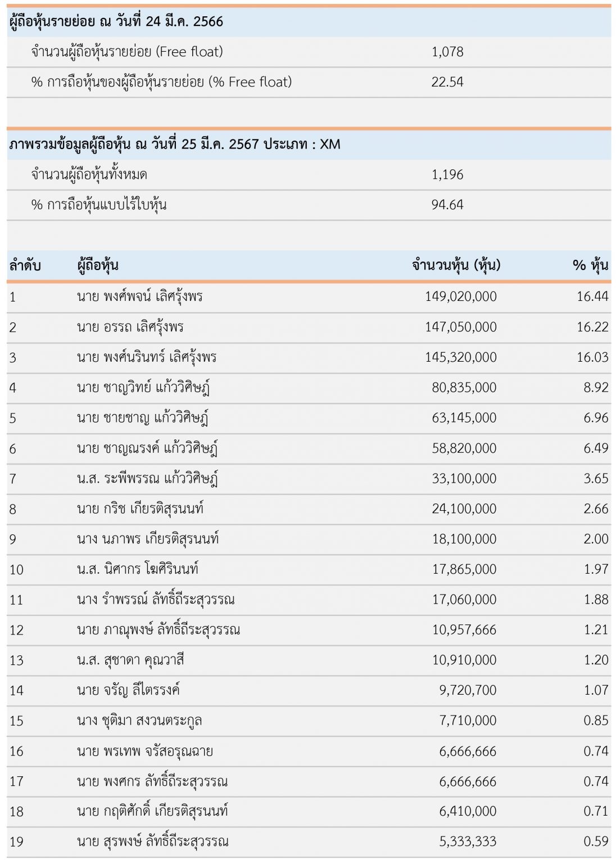Click share count 145,320,000
616x864 pixels.
tap(460, 357)
